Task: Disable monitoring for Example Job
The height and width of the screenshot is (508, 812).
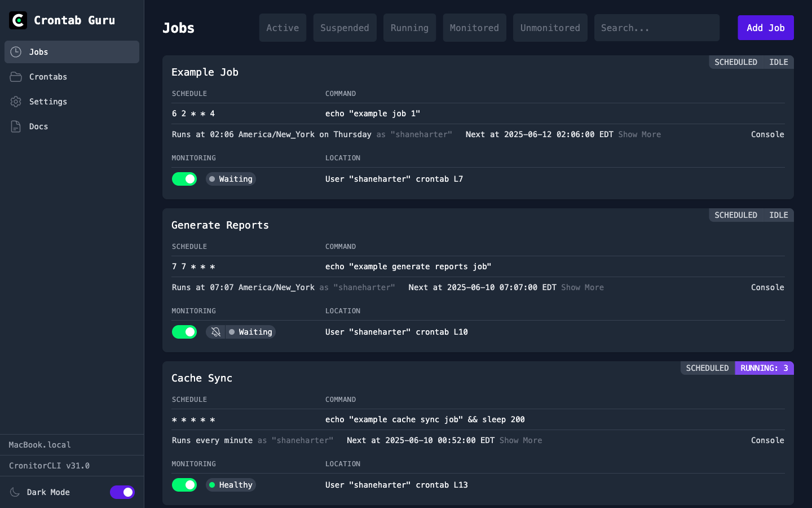Action: 184,179
